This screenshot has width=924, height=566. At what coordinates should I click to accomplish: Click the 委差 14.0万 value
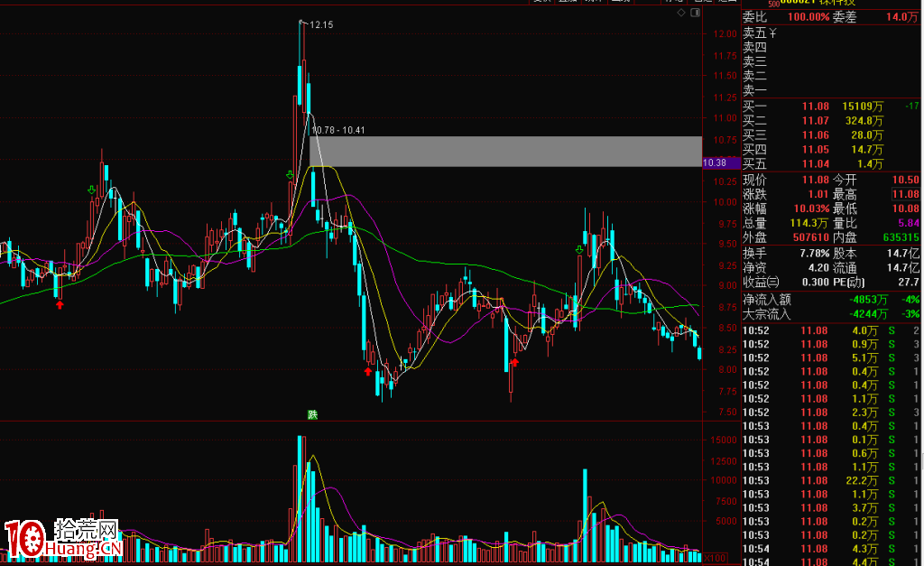tap(901, 17)
